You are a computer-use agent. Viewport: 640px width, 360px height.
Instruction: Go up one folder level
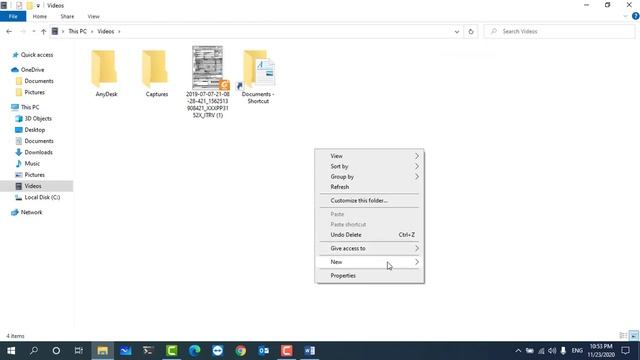[43, 31]
